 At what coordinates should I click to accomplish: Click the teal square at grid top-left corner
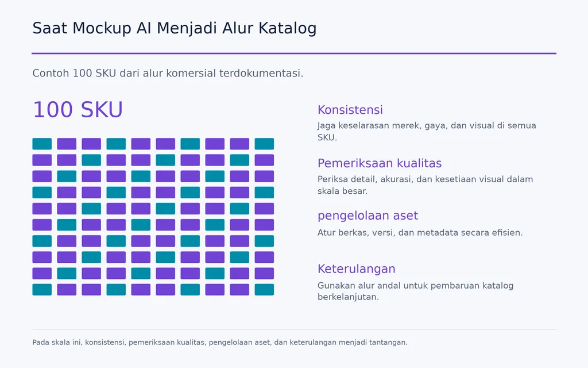(x=42, y=144)
